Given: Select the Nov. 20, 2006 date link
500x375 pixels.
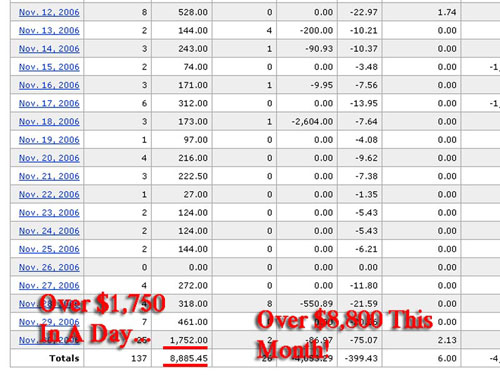Looking at the screenshot, I should click(x=49, y=158).
